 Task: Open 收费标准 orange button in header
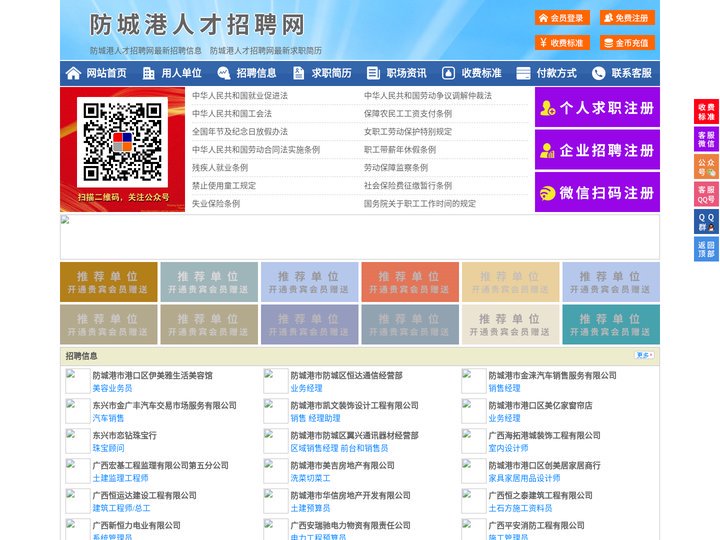coord(562,43)
